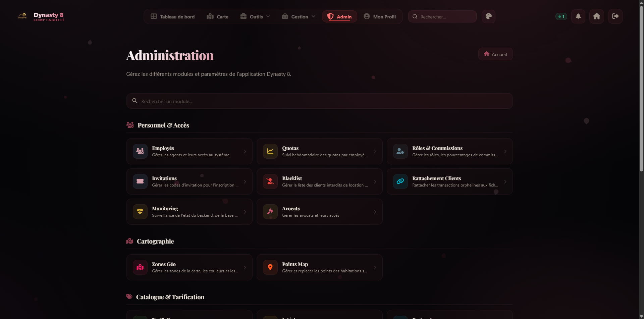Click the Quotas chart icon
Screen dimensions: 644x319
point(270,151)
